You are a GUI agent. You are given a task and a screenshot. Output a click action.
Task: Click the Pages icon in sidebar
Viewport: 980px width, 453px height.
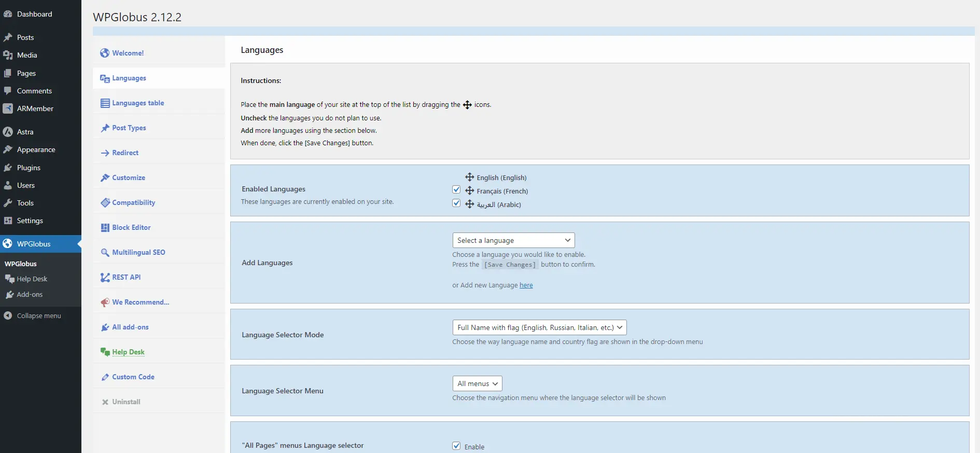(x=8, y=73)
